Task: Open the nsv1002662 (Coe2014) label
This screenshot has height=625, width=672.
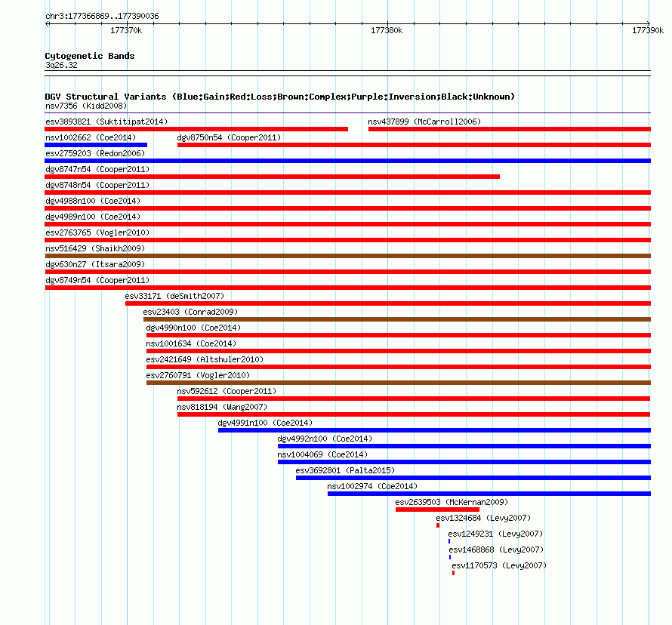Action: pos(91,137)
